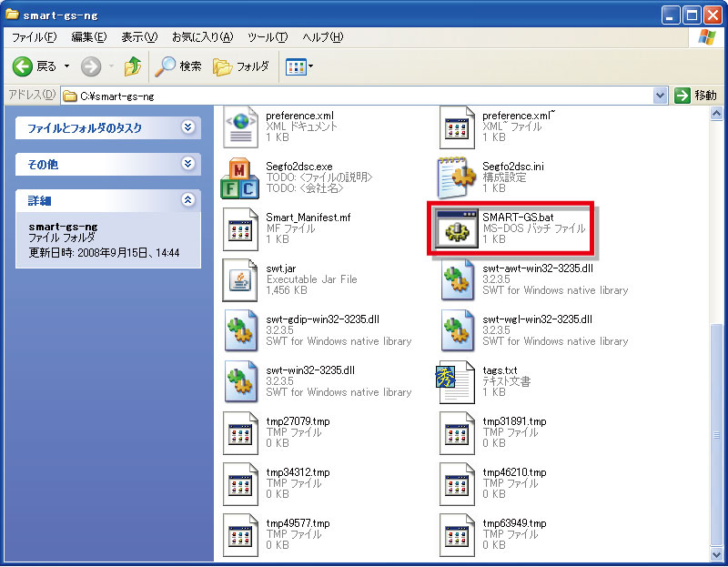Open the ツール(T) menu

pos(268,37)
